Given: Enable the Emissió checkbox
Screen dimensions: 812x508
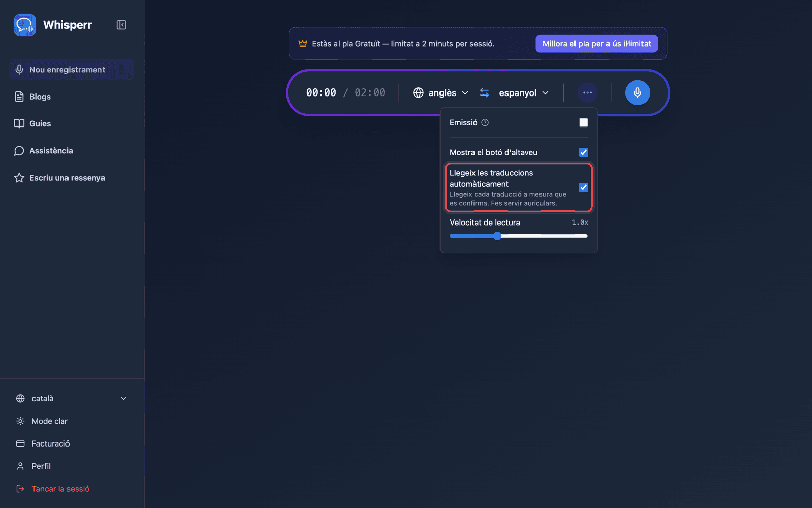Looking at the screenshot, I should click(584, 122).
